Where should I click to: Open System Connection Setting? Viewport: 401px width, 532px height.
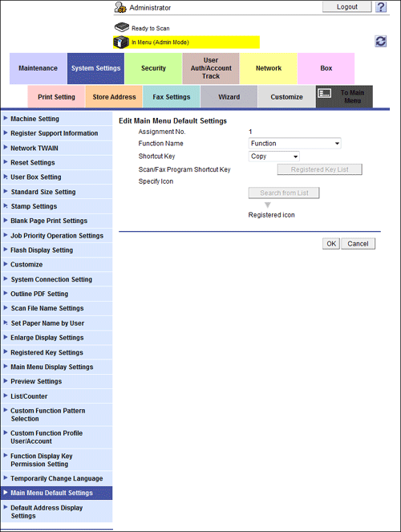point(57,279)
